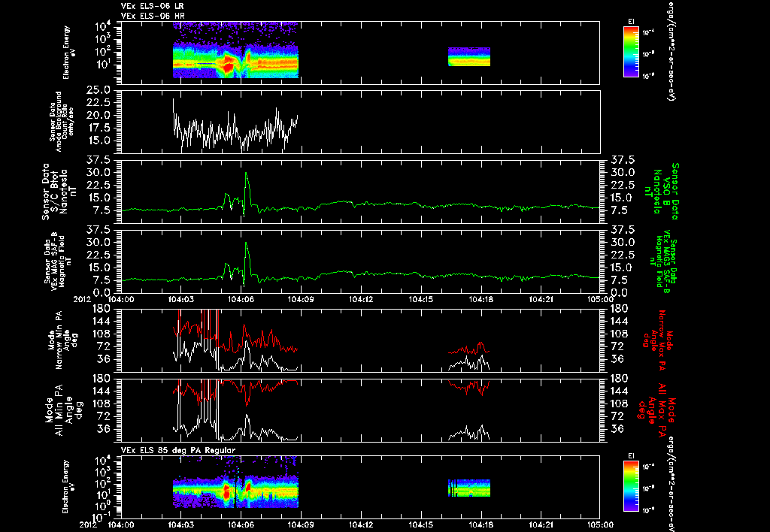Click "104:21" on the time axis under the 85 deg PA panel
This screenshot has width=770, height=532.
(541, 524)
